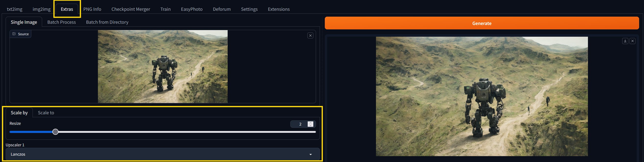644x162 pixels.
Task: Open the txt2img tab
Action: pos(14,9)
